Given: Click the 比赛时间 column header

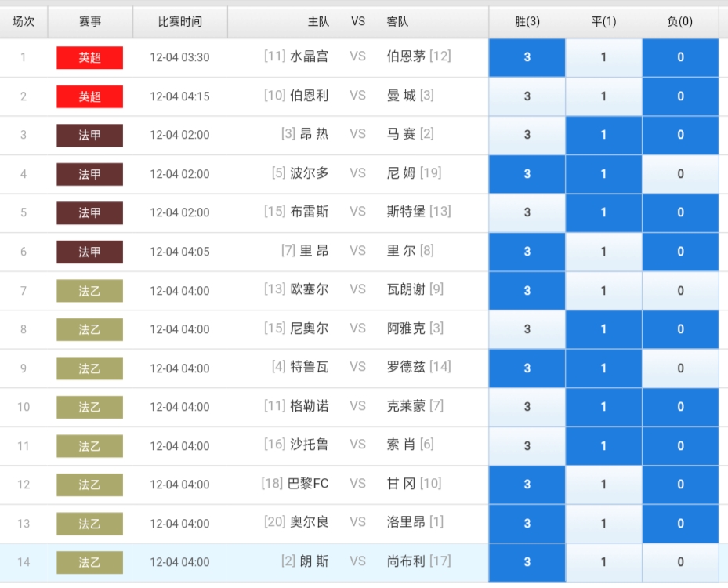Looking at the screenshot, I should pyautogui.click(x=180, y=22).
